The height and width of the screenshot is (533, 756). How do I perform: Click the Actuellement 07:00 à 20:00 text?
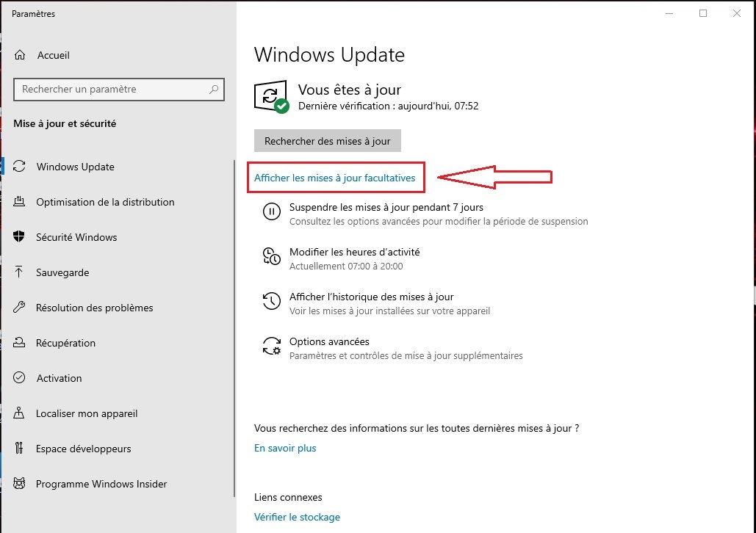click(346, 266)
